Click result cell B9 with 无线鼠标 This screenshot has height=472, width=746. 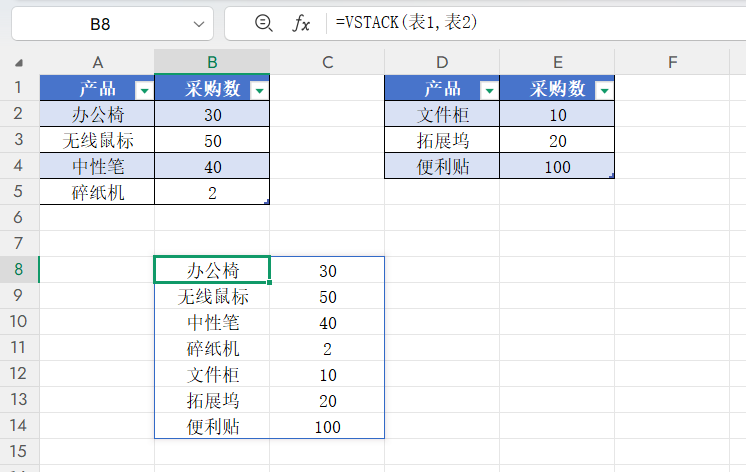212,296
